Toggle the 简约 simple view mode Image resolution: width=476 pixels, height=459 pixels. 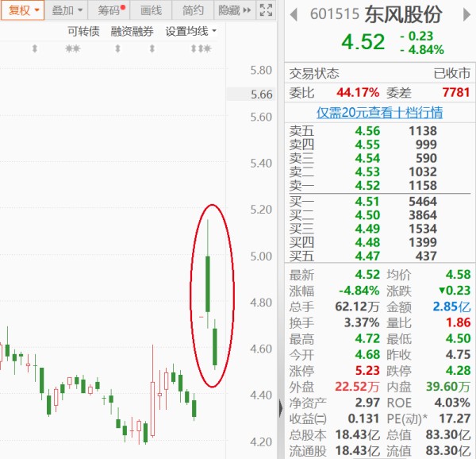(193, 10)
